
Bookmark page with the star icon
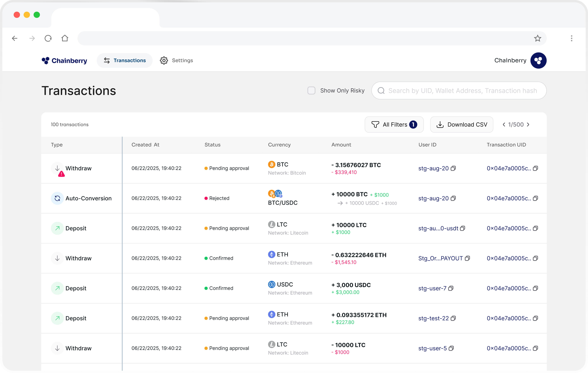point(537,38)
